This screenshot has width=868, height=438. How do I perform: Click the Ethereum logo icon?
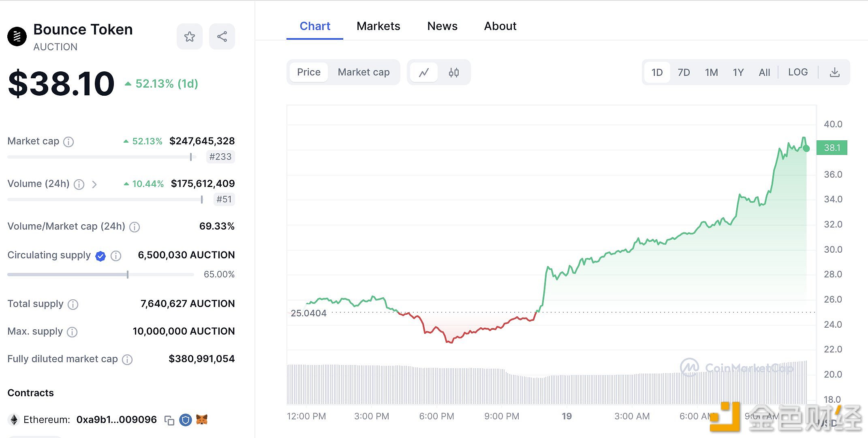coord(14,420)
